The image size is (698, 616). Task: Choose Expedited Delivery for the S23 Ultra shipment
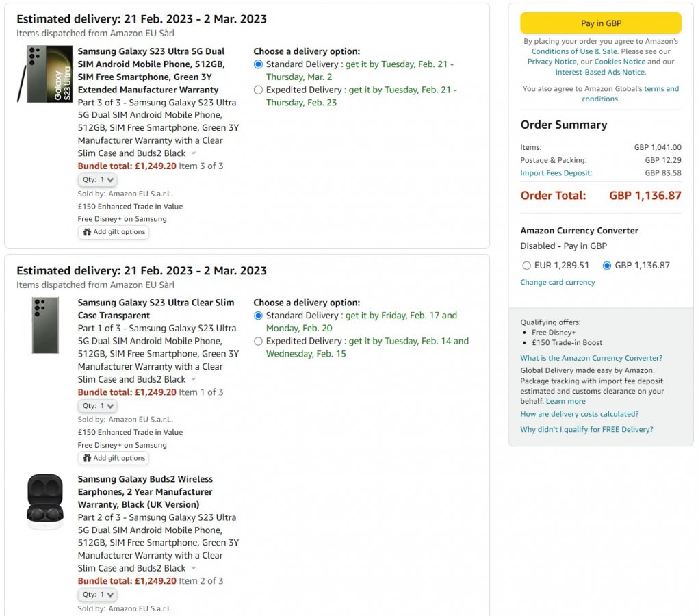258,90
